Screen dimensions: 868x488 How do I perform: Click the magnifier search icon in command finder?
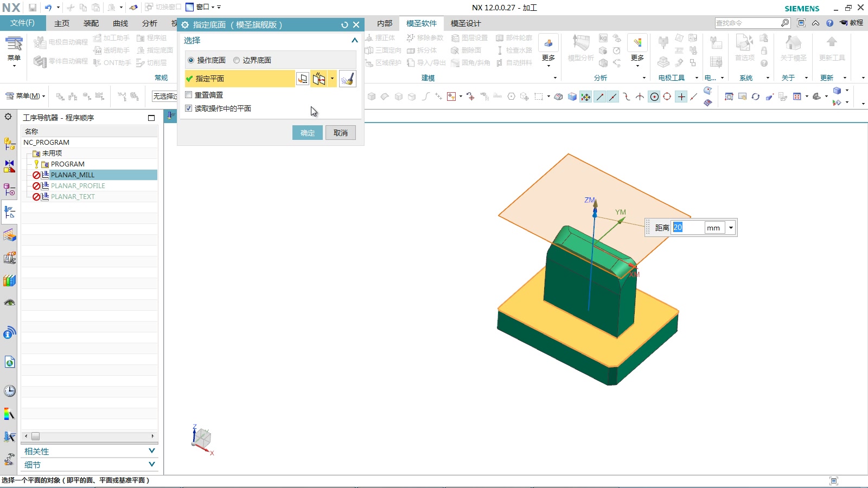pos(785,23)
